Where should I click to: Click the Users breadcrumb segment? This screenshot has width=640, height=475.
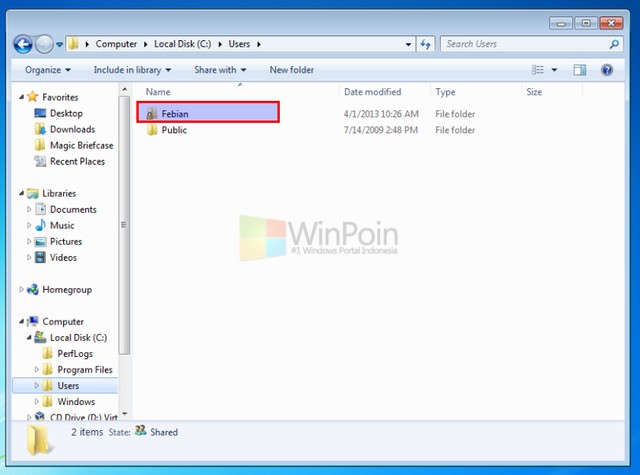point(239,44)
